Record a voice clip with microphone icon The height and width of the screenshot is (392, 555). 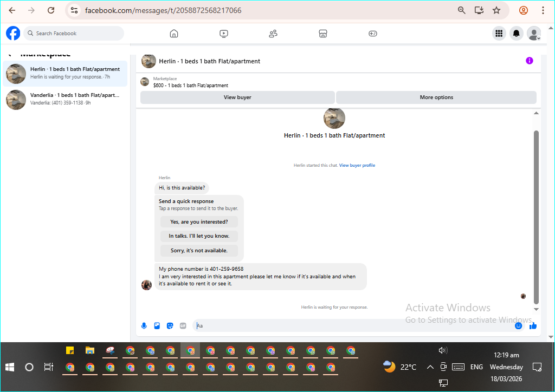(144, 325)
